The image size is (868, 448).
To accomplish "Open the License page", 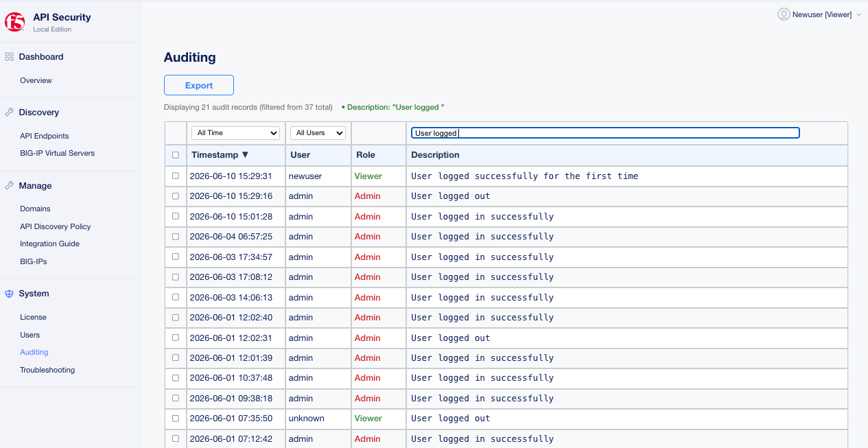I will click(33, 317).
